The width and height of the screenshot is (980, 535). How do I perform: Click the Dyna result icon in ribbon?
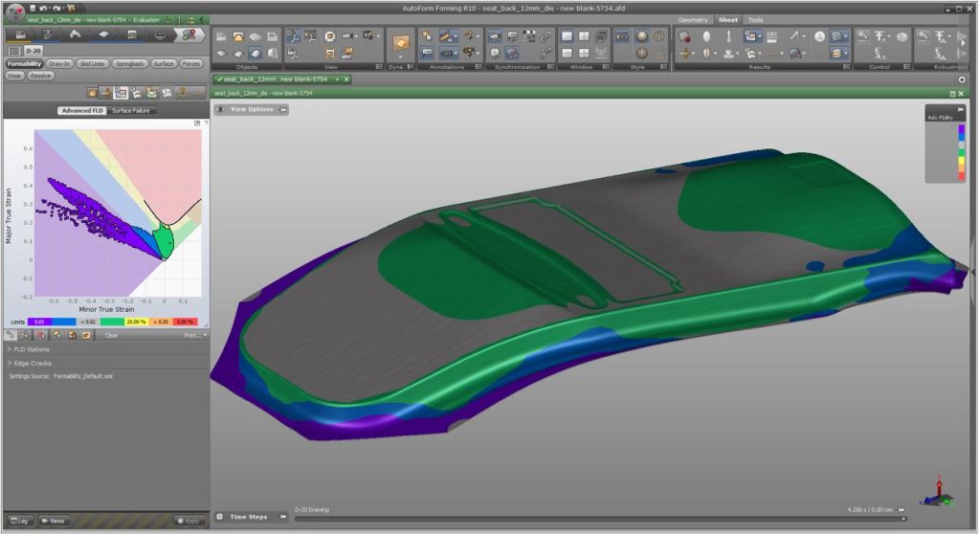(402, 43)
